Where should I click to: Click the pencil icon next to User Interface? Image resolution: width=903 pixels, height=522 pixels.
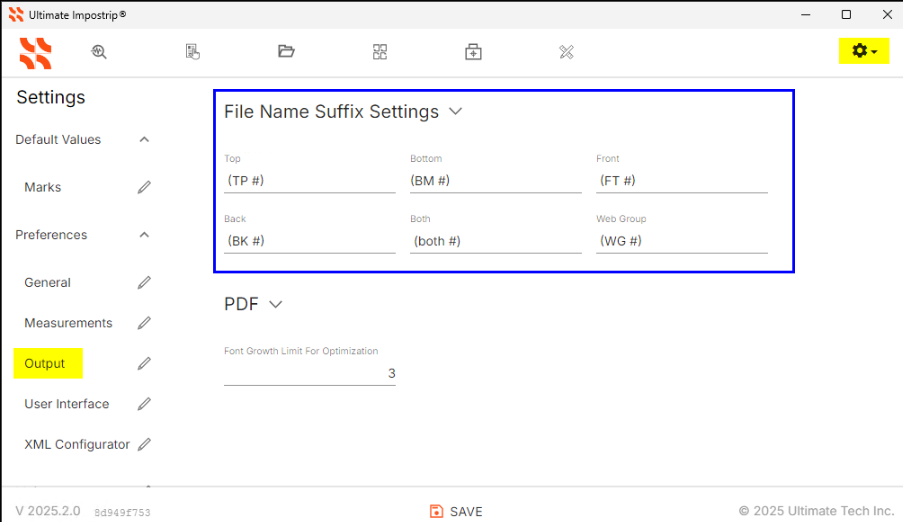(145, 404)
